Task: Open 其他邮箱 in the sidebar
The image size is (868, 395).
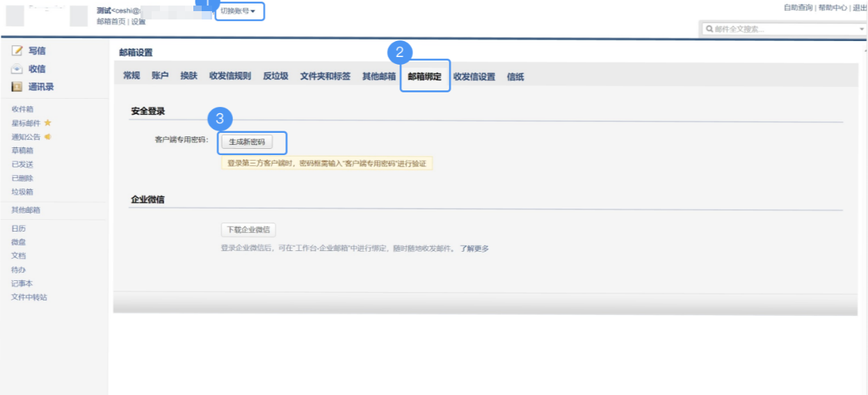Action: pos(26,210)
